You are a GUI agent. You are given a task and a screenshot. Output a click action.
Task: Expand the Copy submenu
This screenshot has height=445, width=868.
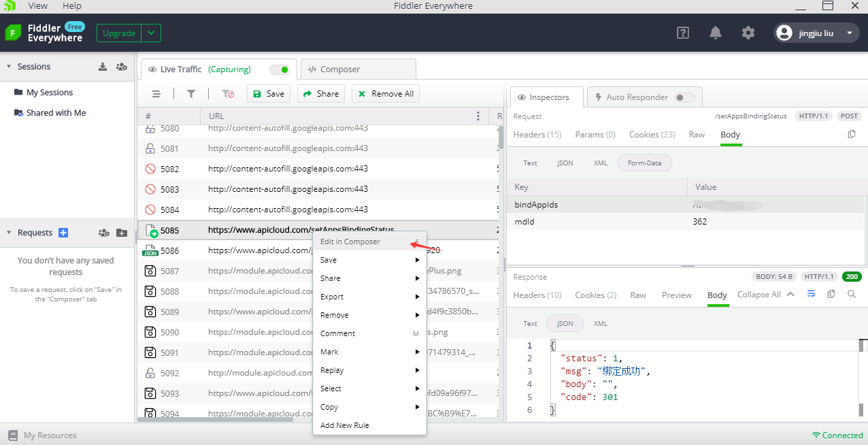coord(369,407)
